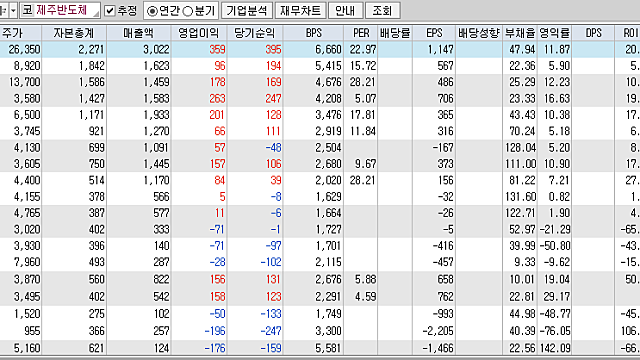Screen dimensions: 640x360
Task: Click the BPS value 6,660
Action: click(328, 50)
